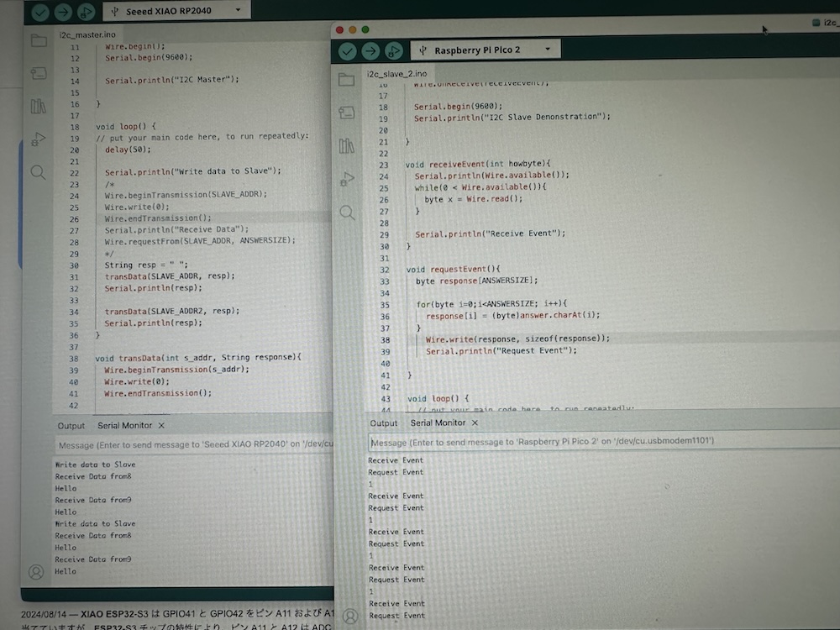This screenshot has height=630, width=840.
Task: Open Boards Manager in i2c_master sidebar
Action: click(39, 74)
